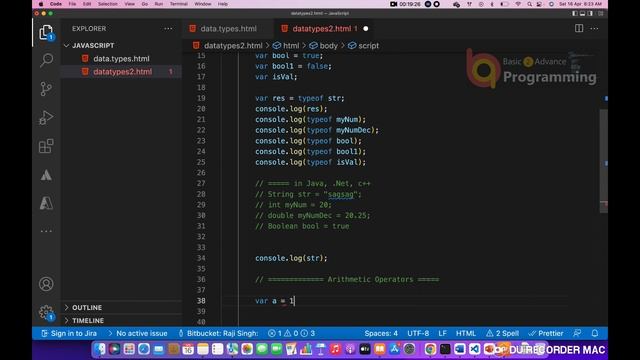Open data.types.html in the explorer tree
This screenshot has height=360, width=640.
coord(121,58)
